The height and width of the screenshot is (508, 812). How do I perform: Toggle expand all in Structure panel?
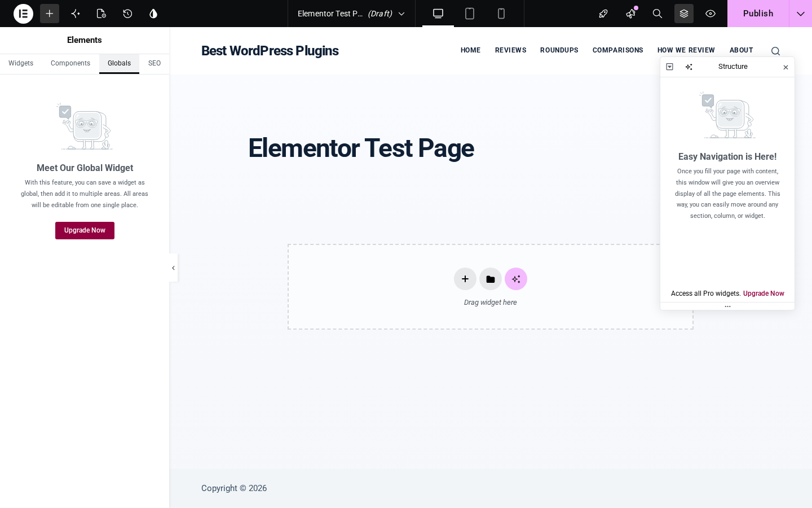click(x=670, y=67)
